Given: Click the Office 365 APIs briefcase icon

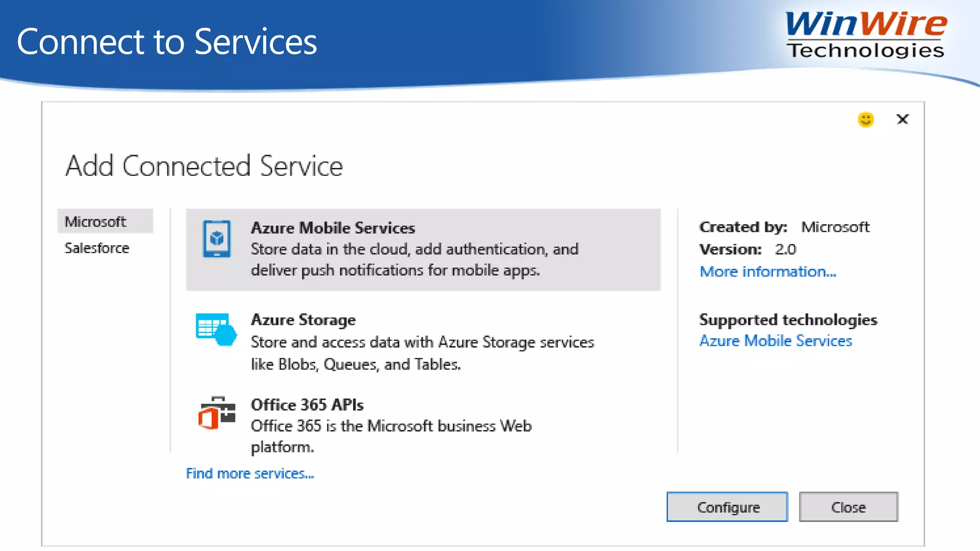Looking at the screenshot, I should (217, 413).
